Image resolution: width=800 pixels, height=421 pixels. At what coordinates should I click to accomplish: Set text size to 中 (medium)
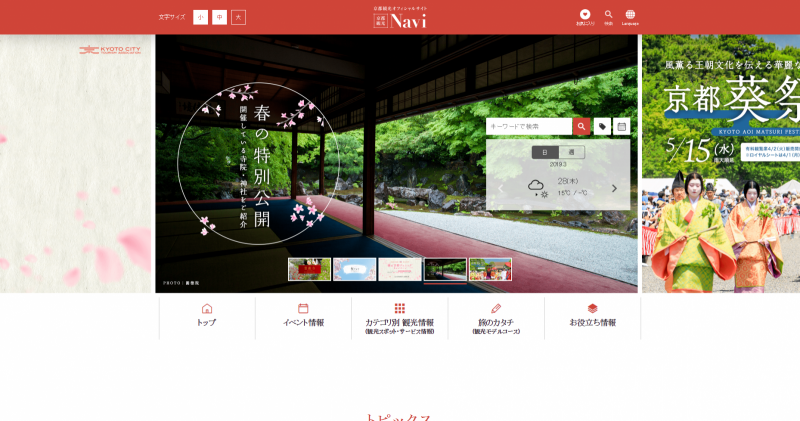pos(220,17)
